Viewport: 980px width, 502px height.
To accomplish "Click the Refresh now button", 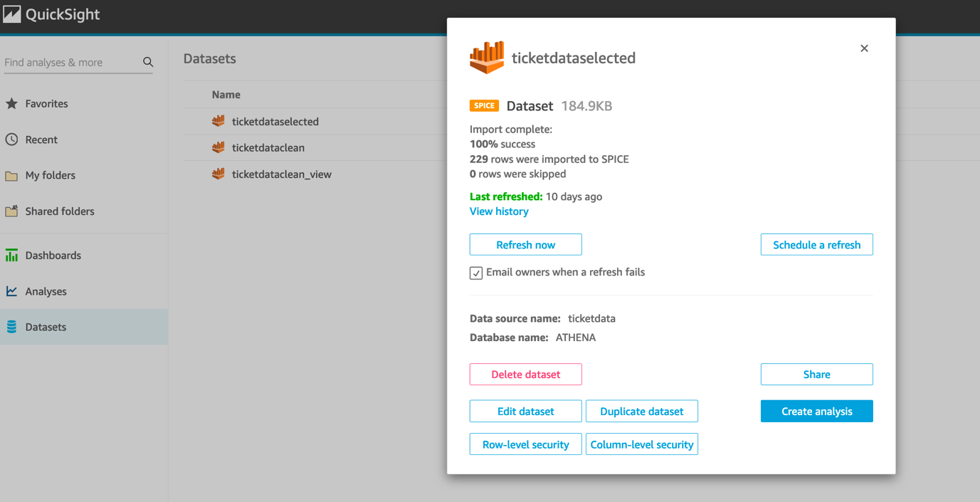I will [525, 244].
